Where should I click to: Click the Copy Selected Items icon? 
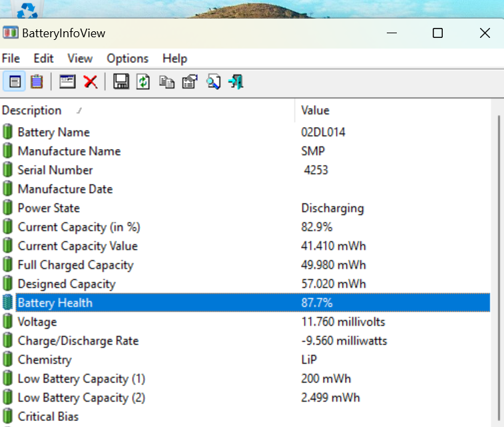167,82
